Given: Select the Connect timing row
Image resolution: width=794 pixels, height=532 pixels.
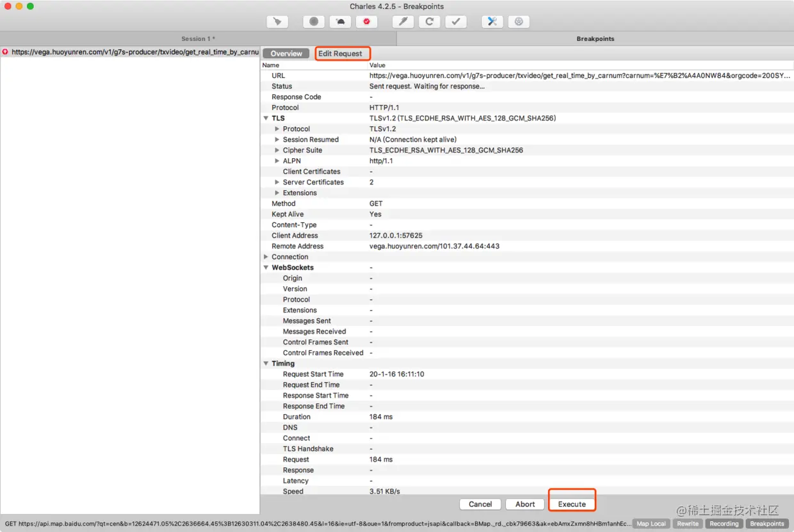Looking at the screenshot, I should coord(527,439).
